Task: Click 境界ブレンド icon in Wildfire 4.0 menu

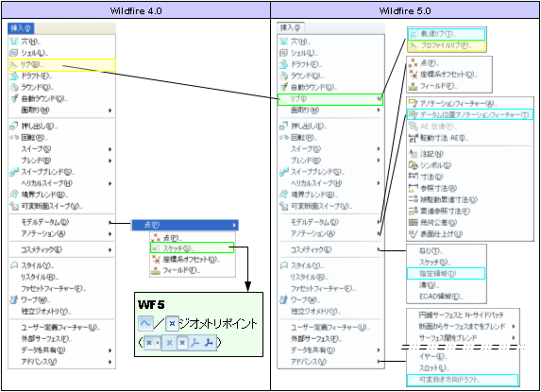Action: click(14, 195)
